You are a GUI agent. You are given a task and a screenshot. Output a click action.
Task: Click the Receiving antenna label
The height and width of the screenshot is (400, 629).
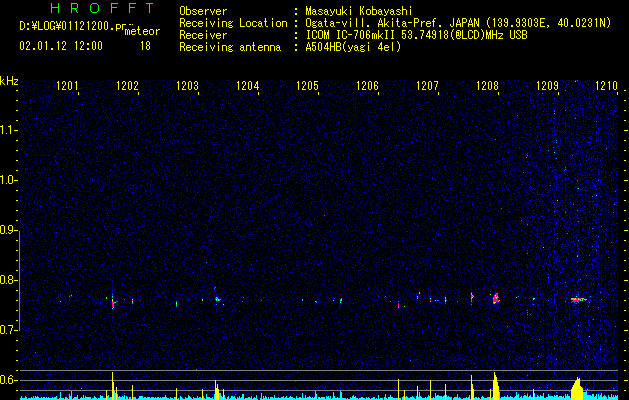230,47
